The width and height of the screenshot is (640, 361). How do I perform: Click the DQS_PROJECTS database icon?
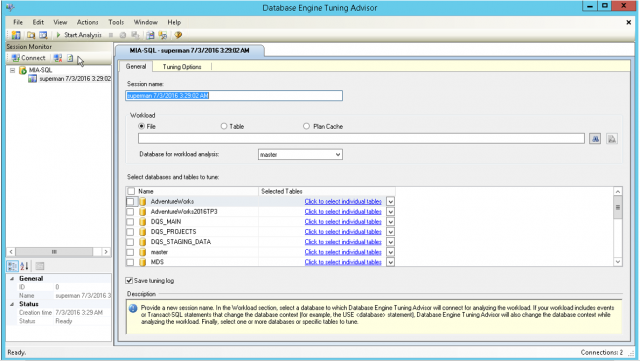142,232
